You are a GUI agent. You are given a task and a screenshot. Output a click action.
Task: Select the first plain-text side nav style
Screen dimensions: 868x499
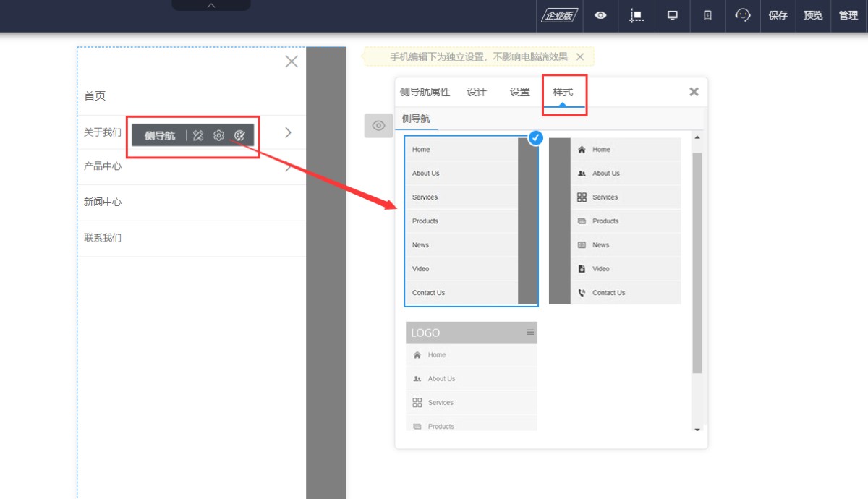(x=461, y=221)
